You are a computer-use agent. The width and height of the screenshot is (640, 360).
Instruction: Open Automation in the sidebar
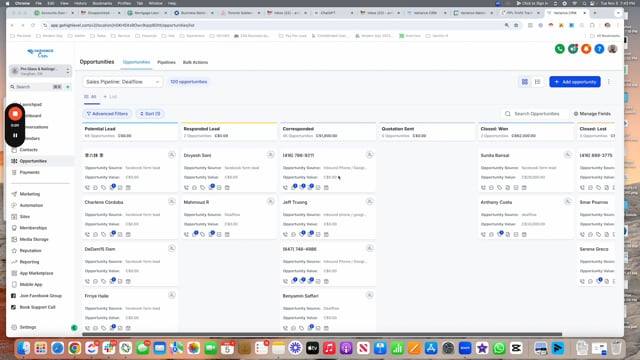pyautogui.click(x=31, y=205)
